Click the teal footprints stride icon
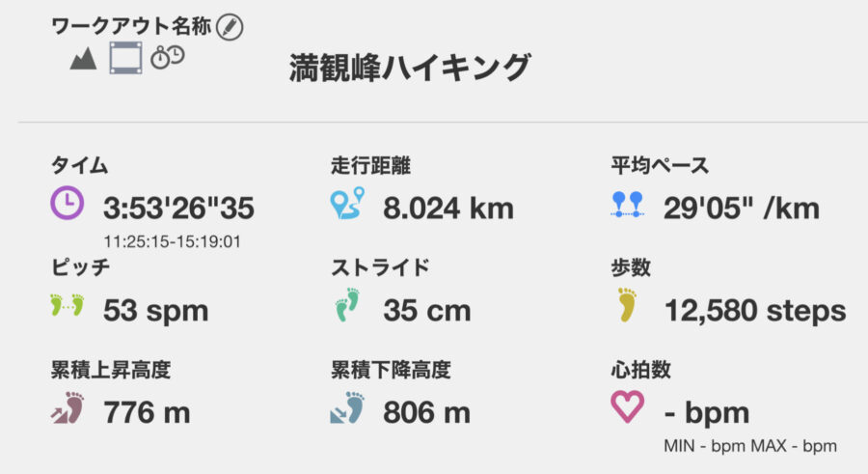The image size is (868, 474). (x=347, y=304)
